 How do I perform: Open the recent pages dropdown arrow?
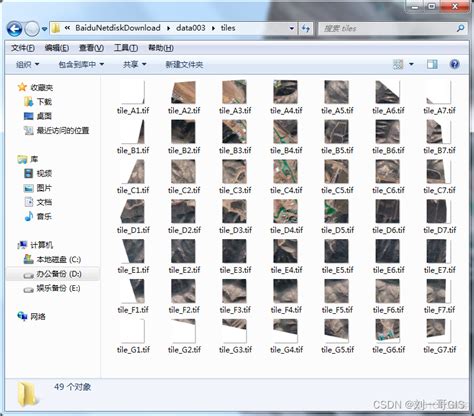(x=44, y=29)
